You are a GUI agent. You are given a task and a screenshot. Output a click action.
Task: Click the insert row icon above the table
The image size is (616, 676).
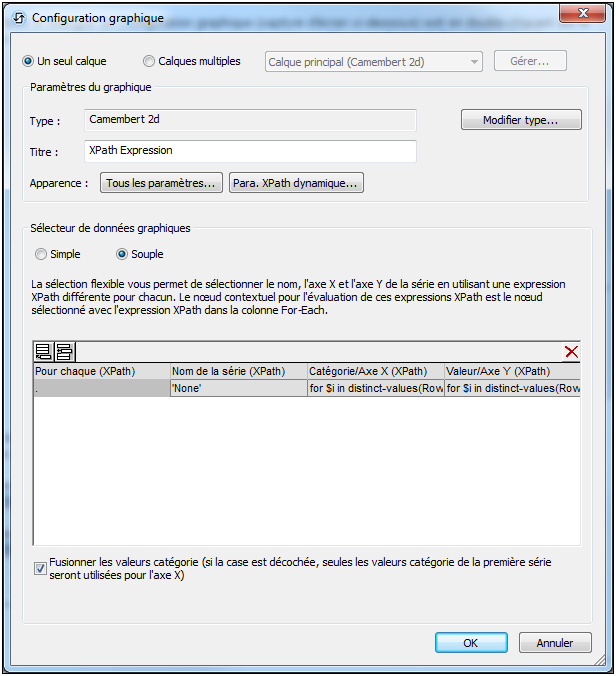(x=63, y=351)
